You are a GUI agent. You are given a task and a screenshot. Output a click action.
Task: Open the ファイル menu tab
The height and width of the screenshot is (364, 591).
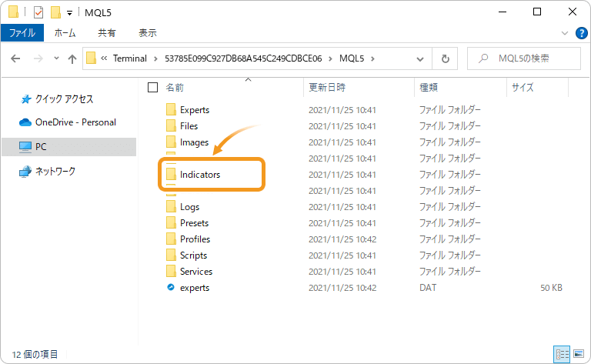[22, 33]
